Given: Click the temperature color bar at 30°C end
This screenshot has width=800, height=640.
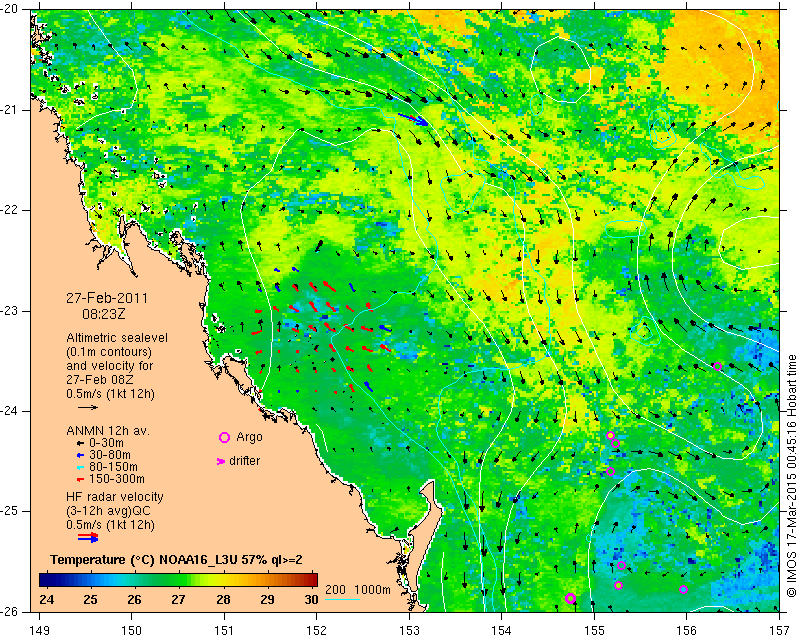Looking at the screenshot, I should coord(314,580).
